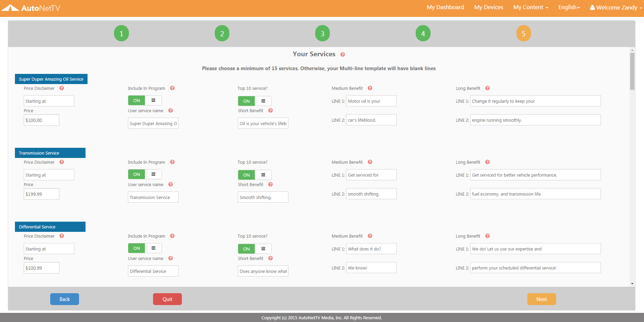Click Price Disclaimer help icon for Differential Service
This screenshot has width=644, height=322.
(x=62, y=236)
